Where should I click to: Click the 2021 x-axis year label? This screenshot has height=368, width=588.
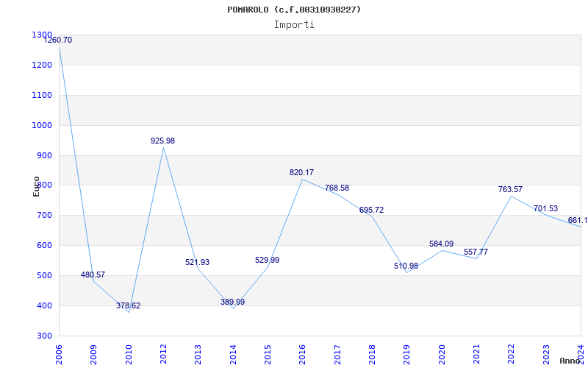coord(476,355)
